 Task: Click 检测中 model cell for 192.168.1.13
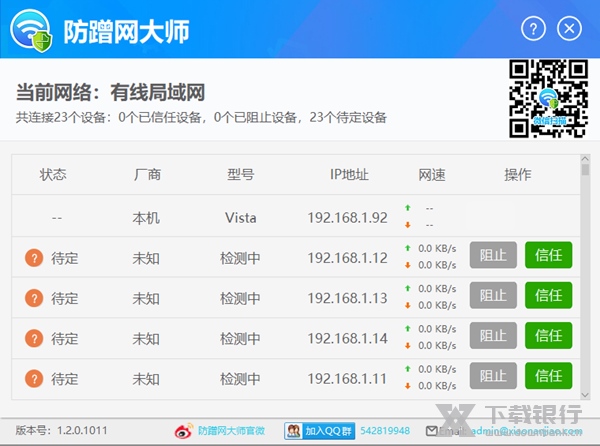point(240,298)
